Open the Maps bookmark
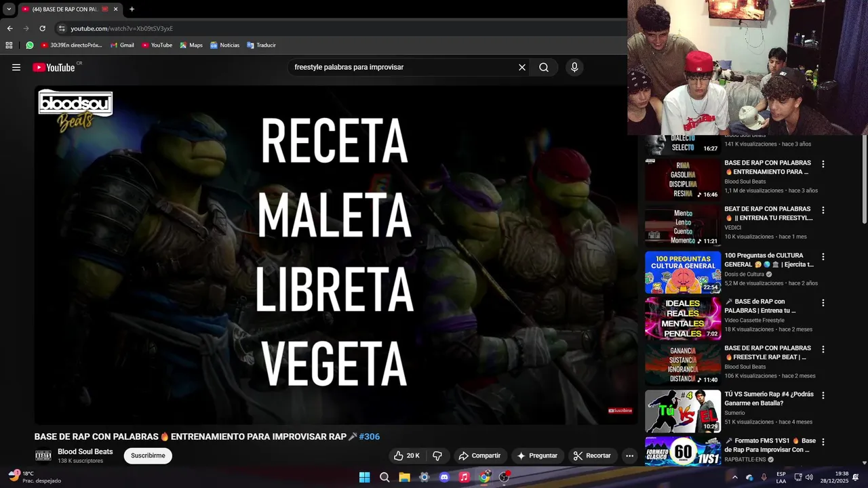This screenshot has width=868, height=488. (191, 45)
